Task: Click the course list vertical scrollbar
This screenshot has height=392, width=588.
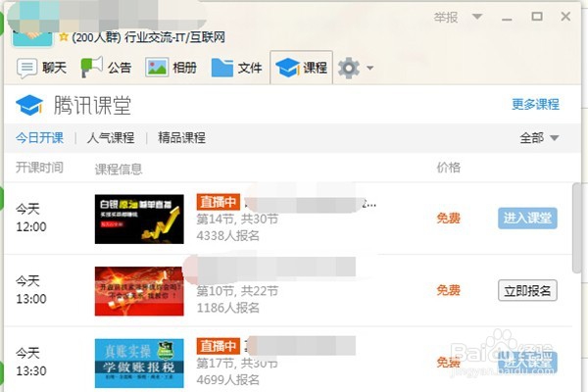Action: (x=576, y=228)
